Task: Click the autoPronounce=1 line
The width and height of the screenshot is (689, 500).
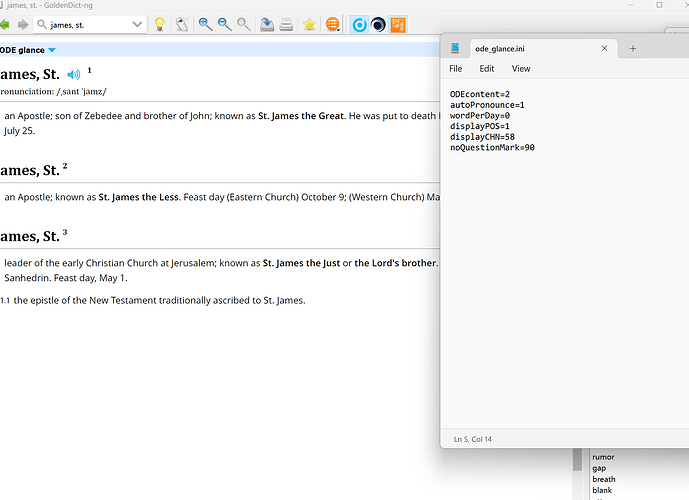Action: 487,105
